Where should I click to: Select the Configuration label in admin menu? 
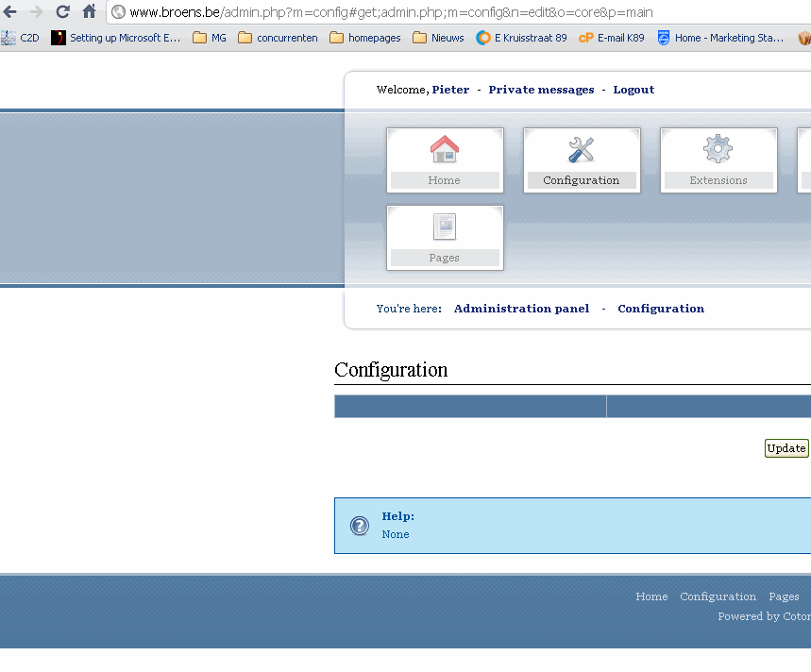582,180
